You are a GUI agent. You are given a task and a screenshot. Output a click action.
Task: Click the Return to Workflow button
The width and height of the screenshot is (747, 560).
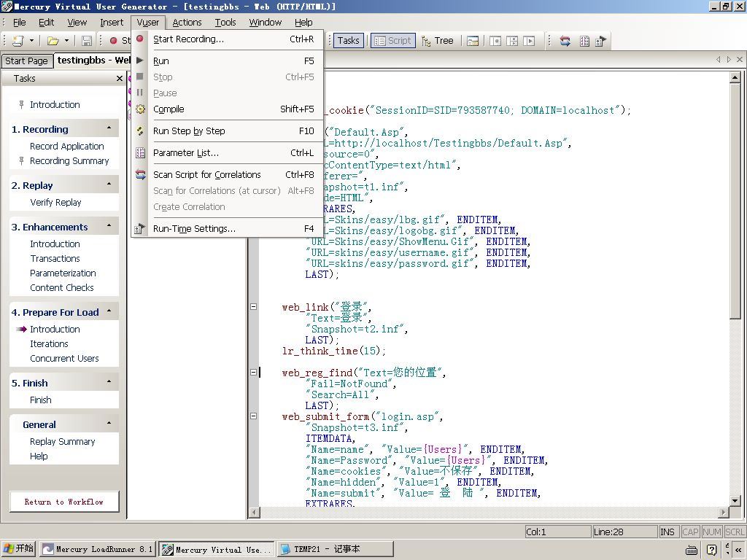(x=64, y=502)
